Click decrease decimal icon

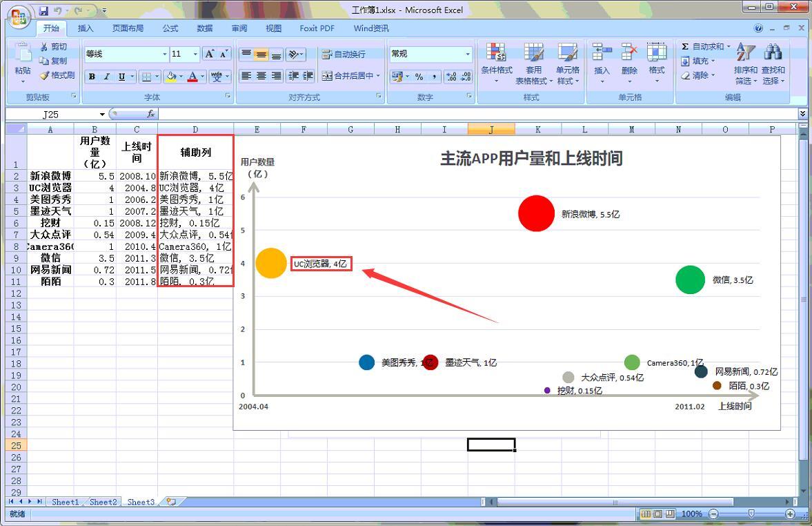(466, 77)
